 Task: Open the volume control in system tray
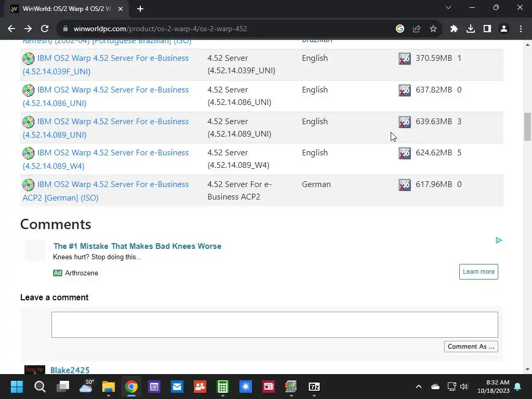(464, 387)
